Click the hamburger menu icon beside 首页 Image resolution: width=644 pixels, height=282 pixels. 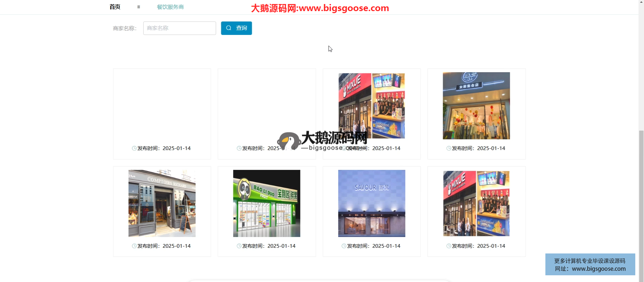139,7
